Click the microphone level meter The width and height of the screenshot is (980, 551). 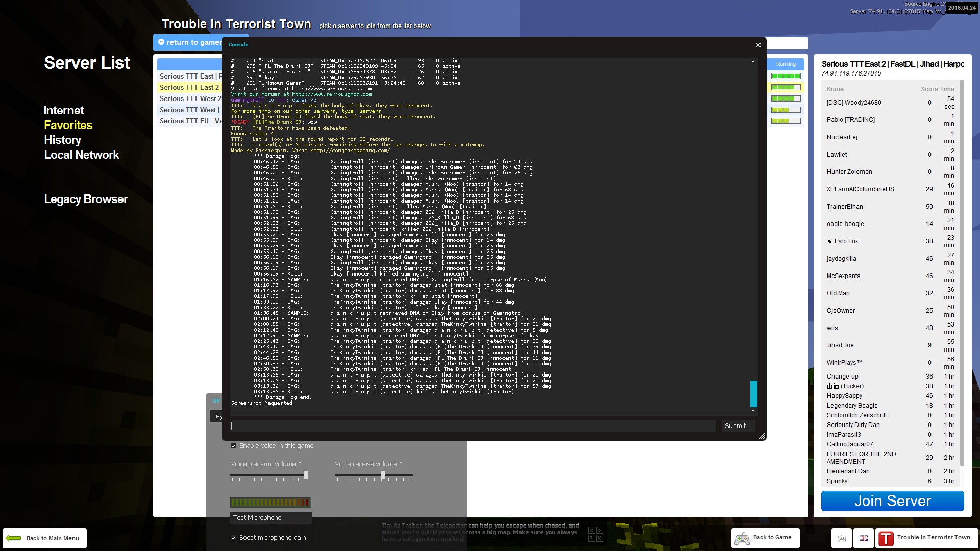pos(270,503)
